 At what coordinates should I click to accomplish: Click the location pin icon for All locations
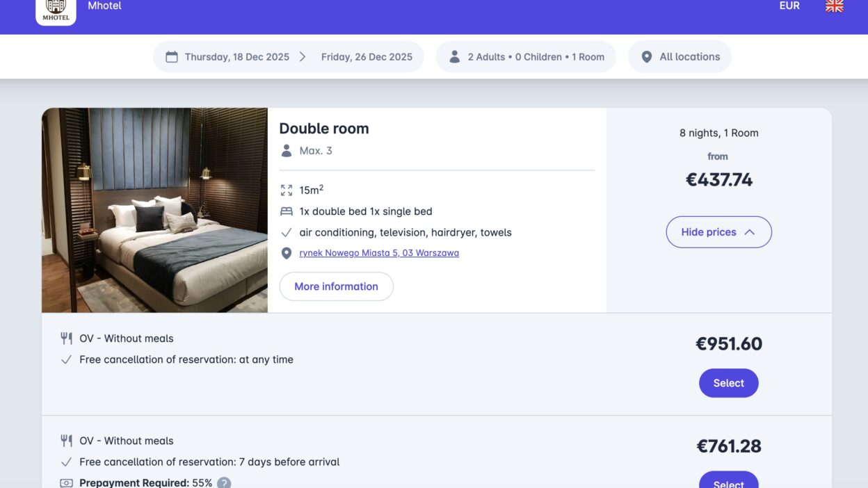point(647,56)
